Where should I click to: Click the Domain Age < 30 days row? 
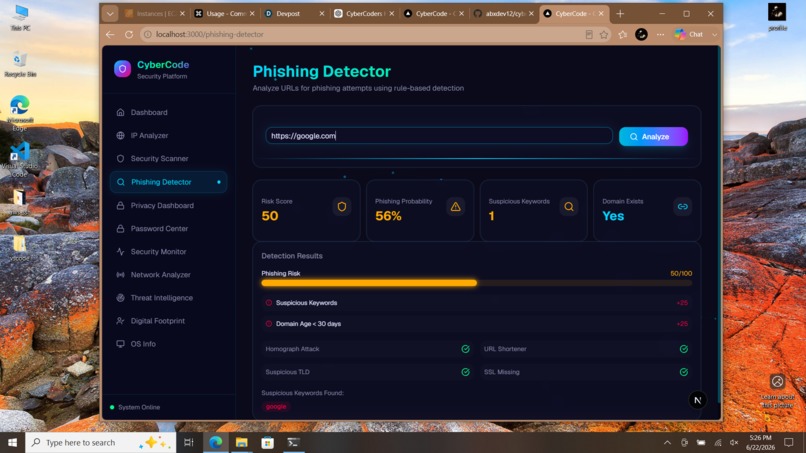click(477, 324)
